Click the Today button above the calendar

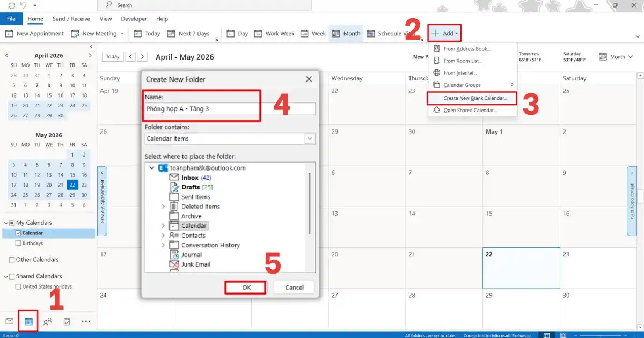pos(113,56)
